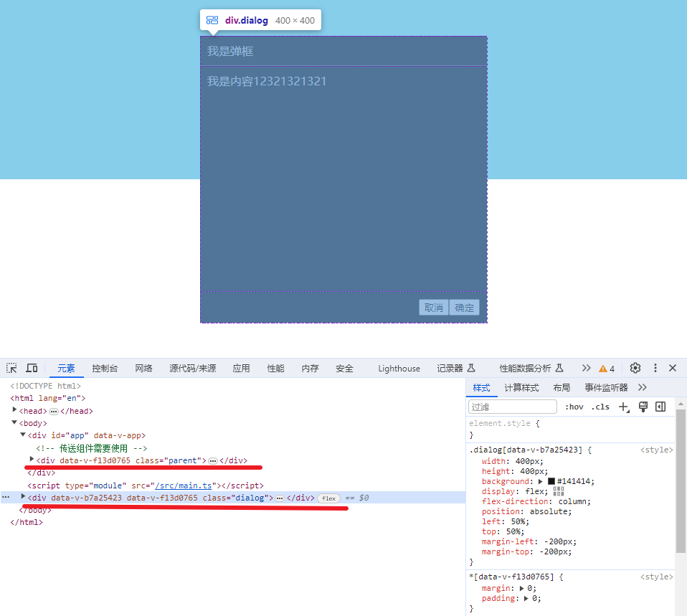Open style source link for .dialog rule

(x=656, y=450)
